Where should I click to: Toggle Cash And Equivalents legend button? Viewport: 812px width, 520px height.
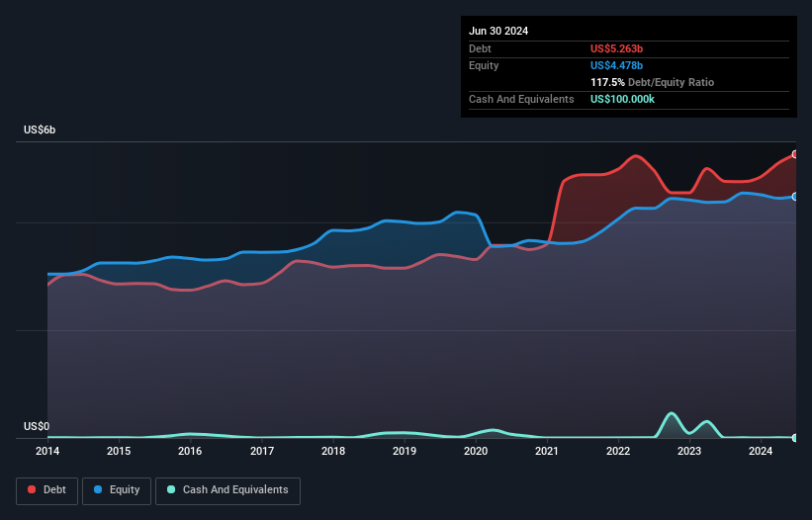point(227,490)
